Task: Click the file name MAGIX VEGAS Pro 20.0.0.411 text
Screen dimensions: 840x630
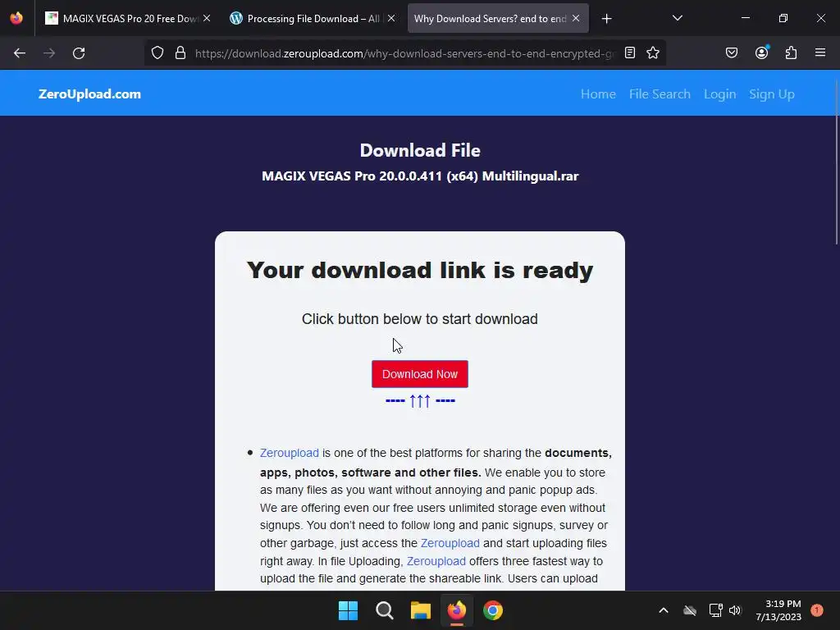Action: coord(420,176)
